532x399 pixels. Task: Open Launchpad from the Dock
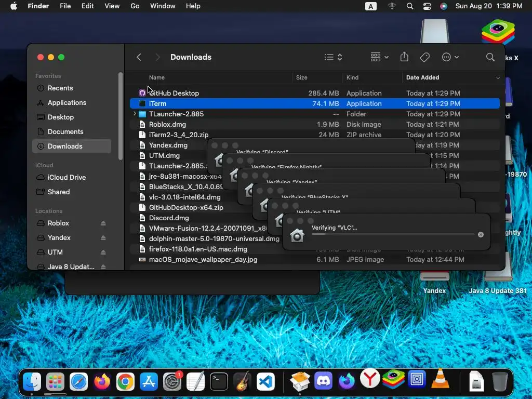(x=55, y=382)
